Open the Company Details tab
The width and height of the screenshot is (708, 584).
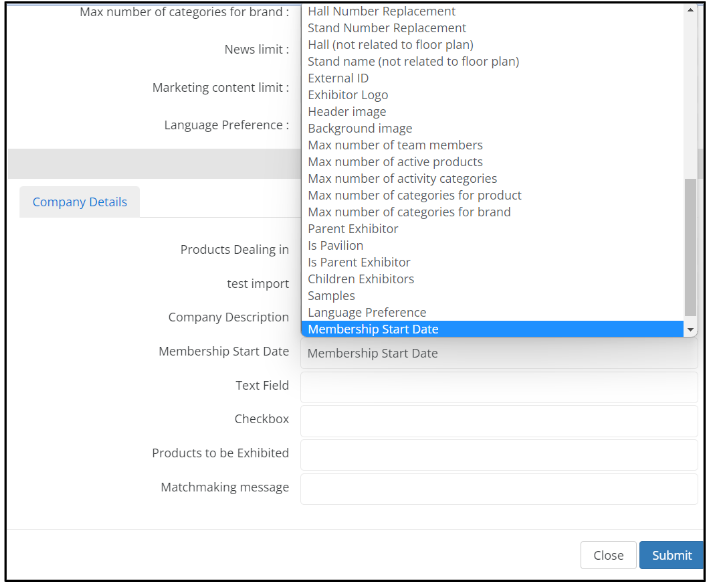click(80, 202)
